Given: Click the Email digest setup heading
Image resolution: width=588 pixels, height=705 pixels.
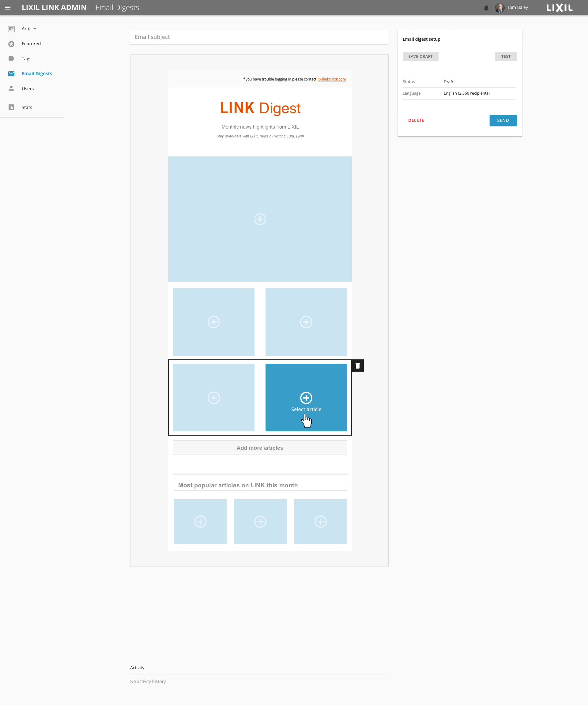Looking at the screenshot, I should pos(421,39).
